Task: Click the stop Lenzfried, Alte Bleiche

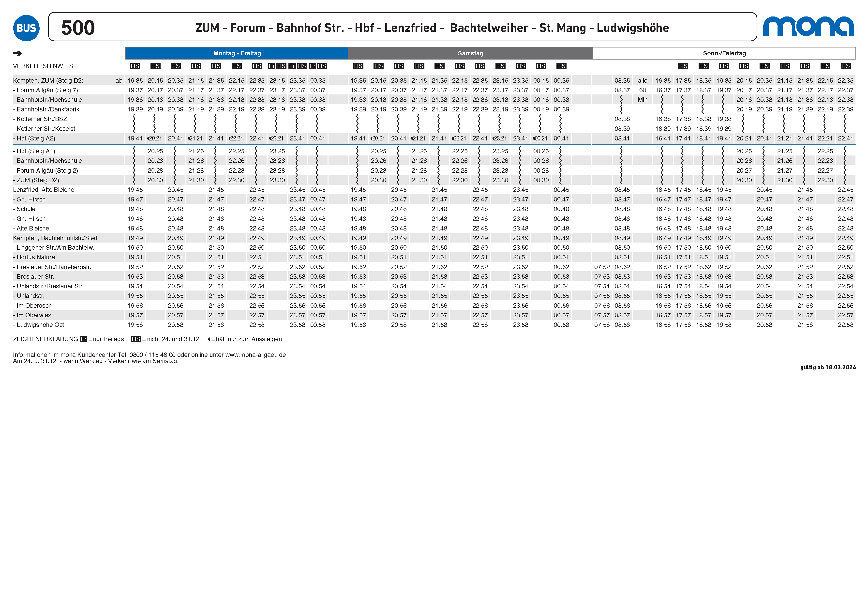Action: point(44,190)
